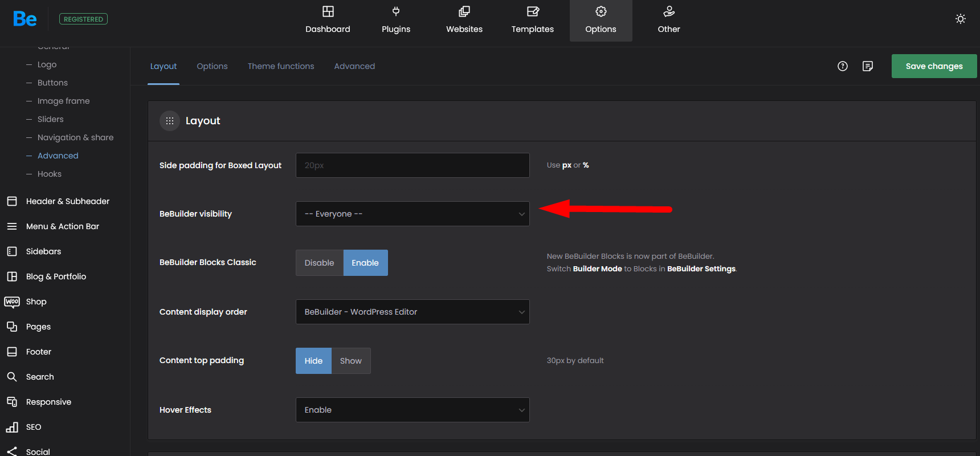Switch to the Theme functions tab
Image resolution: width=980 pixels, height=456 pixels.
(x=281, y=66)
